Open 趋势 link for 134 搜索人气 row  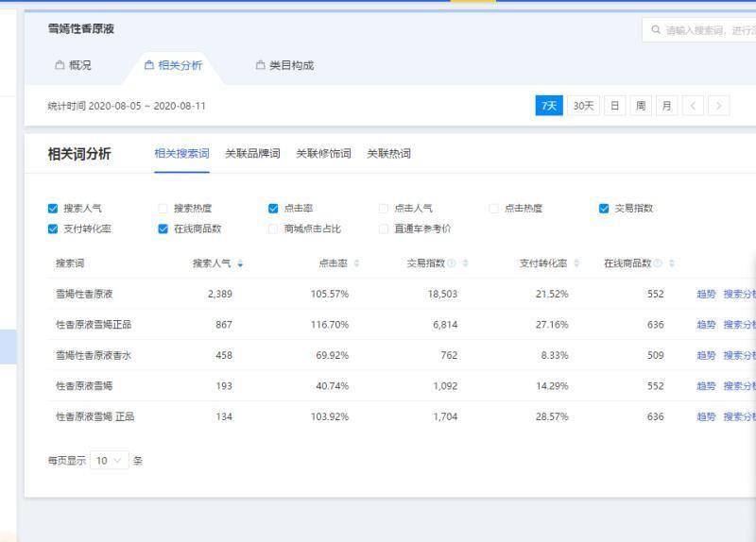click(x=706, y=416)
